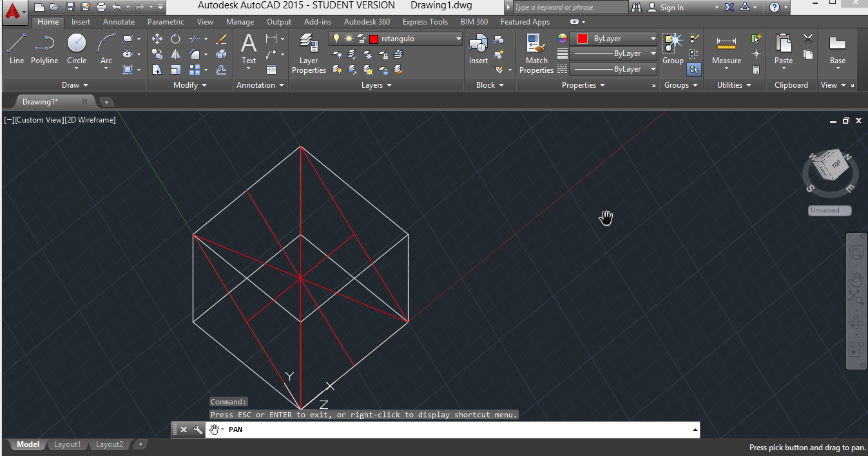Click the Ungroup icon
The image size is (868, 456).
[694, 39]
